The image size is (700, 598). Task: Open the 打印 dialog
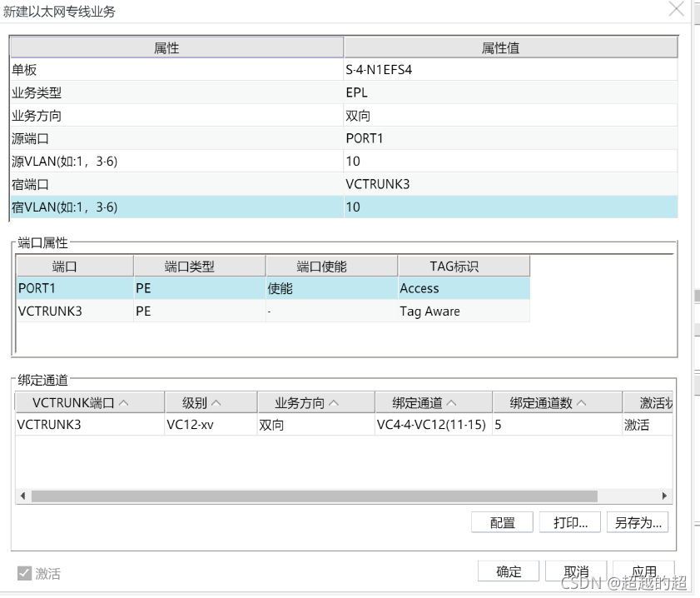(569, 522)
